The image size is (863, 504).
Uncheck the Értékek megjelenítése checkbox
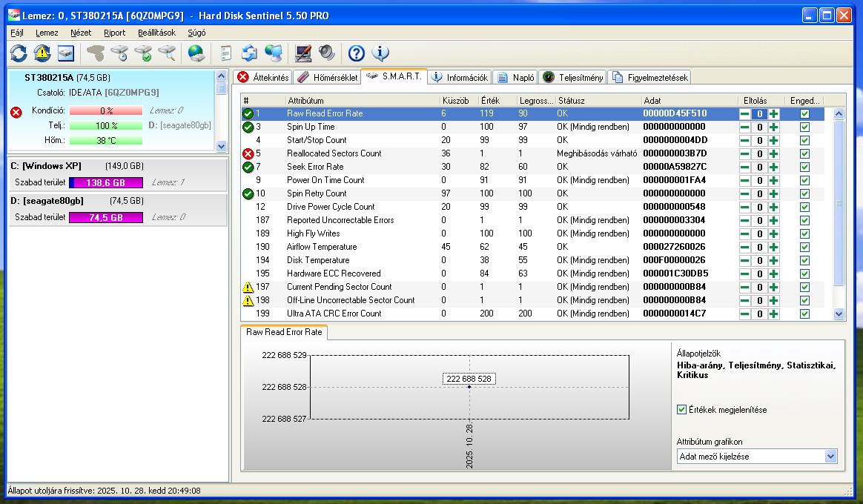point(682,410)
